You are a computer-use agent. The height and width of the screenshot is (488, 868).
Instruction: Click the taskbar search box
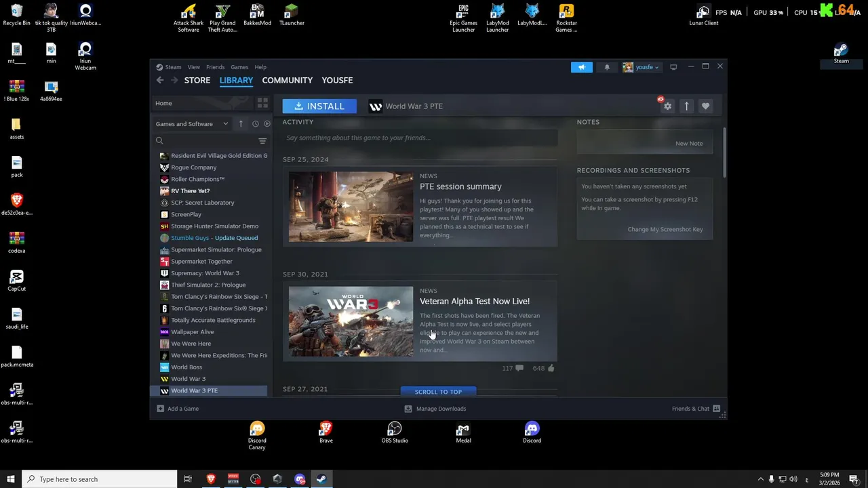[100, 479]
